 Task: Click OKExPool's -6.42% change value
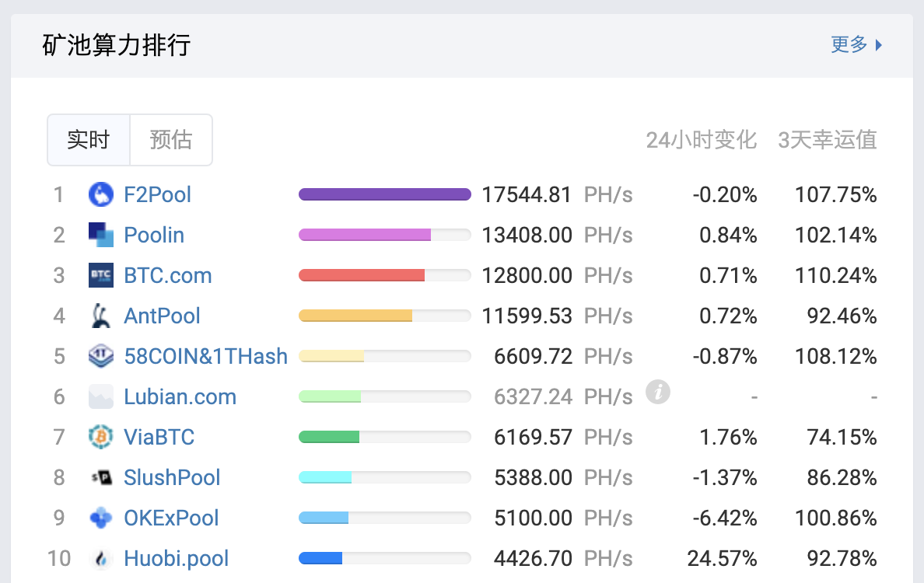click(x=725, y=518)
